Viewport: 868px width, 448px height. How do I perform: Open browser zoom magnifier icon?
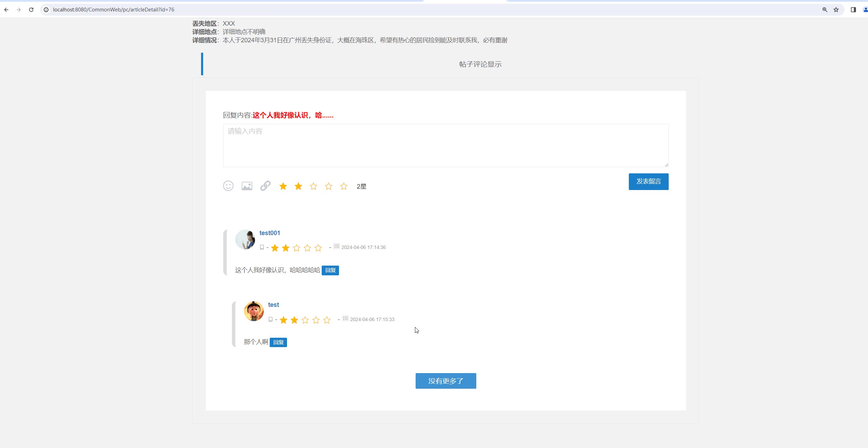tap(825, 10)
